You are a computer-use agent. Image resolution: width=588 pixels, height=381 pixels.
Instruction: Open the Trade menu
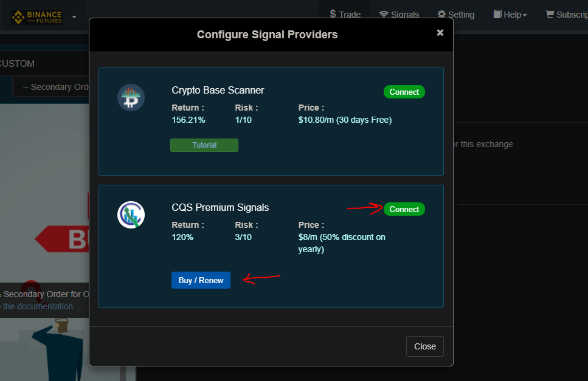coord(345,15)
